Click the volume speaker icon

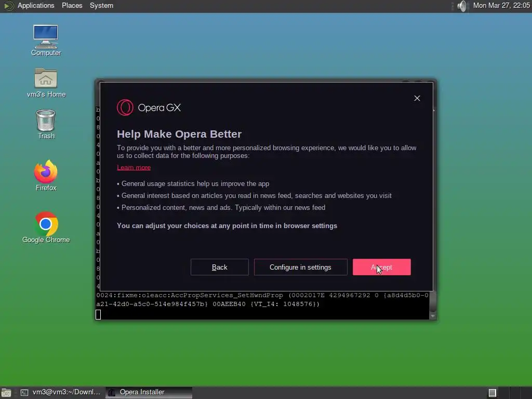tap(461, 6)
